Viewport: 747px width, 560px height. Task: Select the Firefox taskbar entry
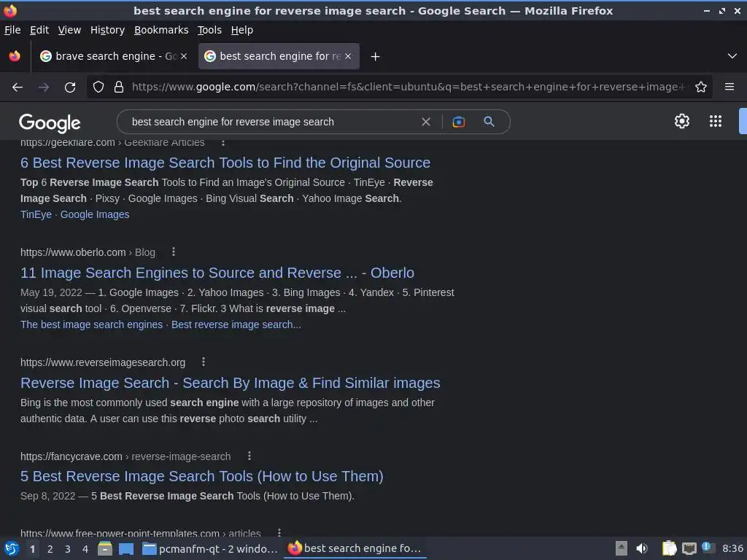(355, 548)
